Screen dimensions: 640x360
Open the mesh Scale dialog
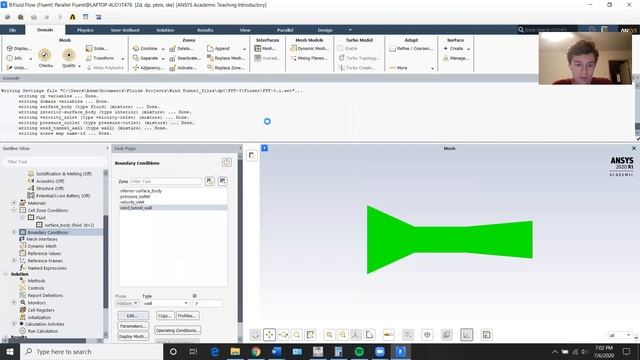(x=97, y=48)
